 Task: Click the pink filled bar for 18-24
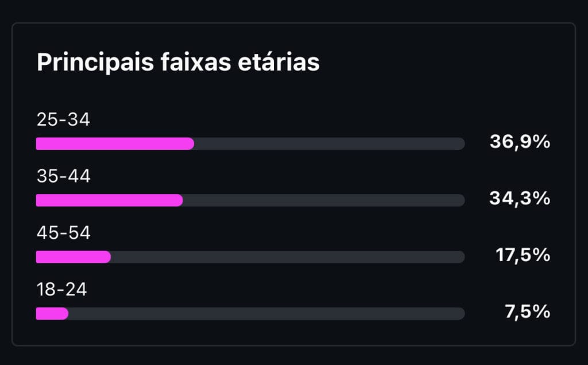(x=52, y=313)
